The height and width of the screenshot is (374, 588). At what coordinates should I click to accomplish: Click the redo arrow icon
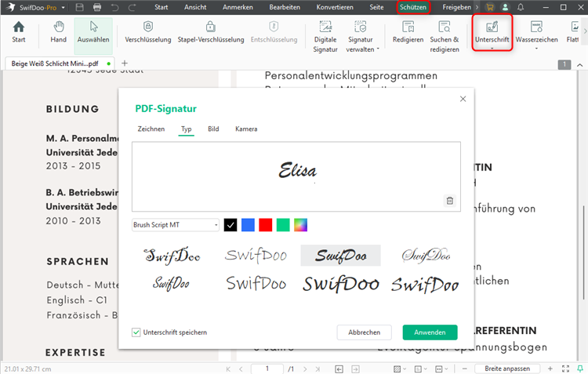coord(132,7)
